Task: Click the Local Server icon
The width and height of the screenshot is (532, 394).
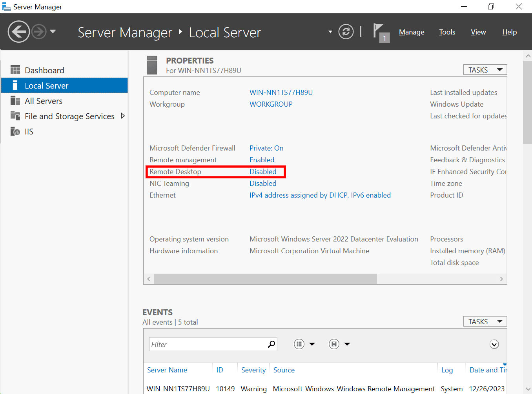Action: [x=15, y=85]
